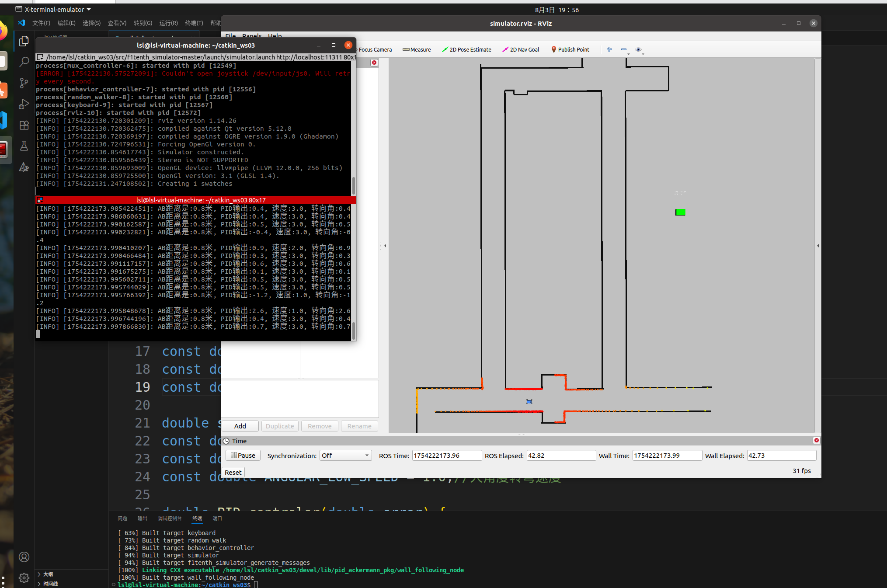Close the Time panel
Viewport: 887px width, 588px height.
816,440
